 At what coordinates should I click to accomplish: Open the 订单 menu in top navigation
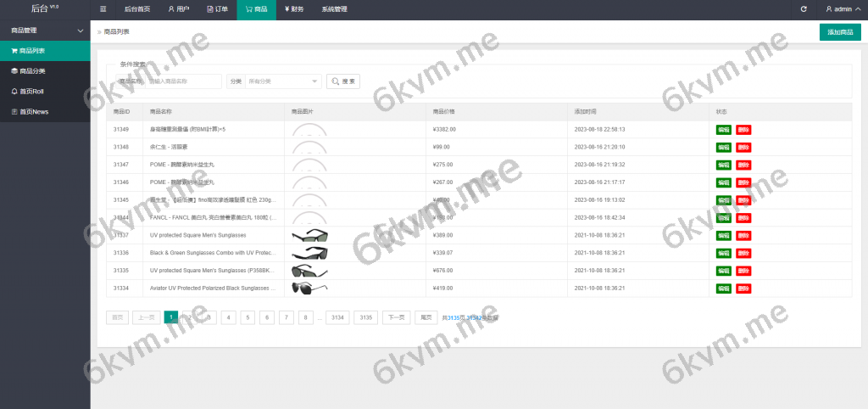217,9
